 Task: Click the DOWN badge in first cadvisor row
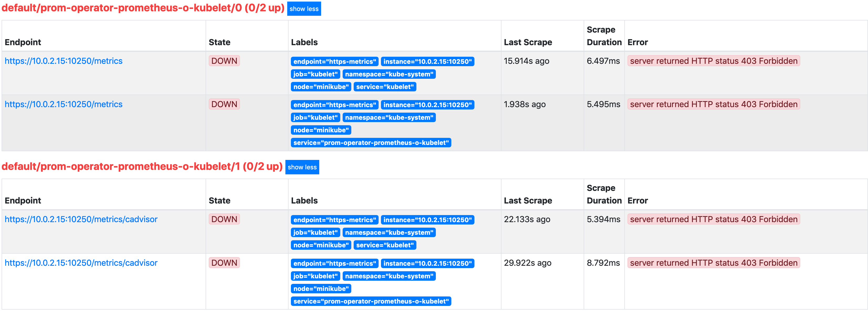tap(224, 219)
